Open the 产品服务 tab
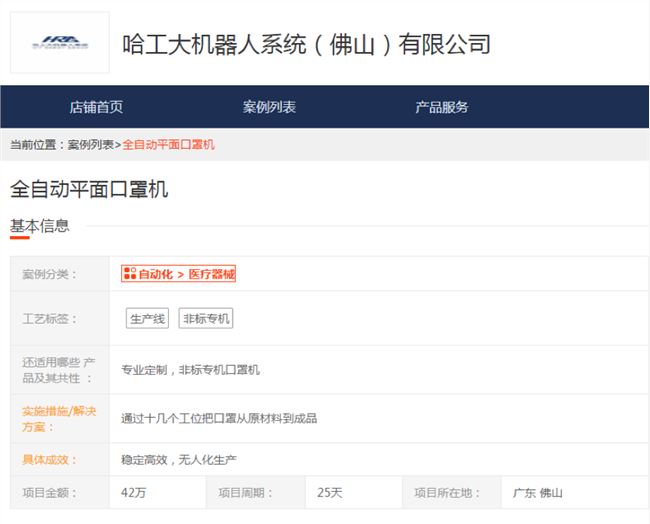 coord(442,107)
